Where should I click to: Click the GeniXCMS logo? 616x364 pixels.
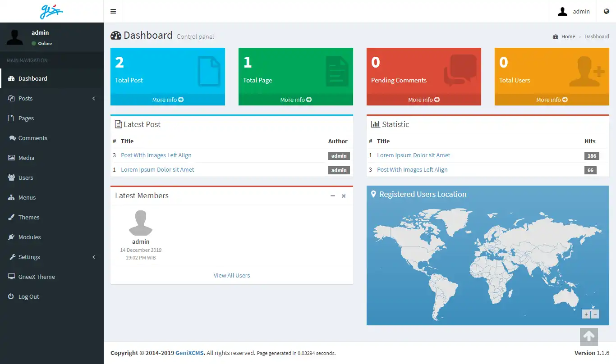(x=51, y=11)
